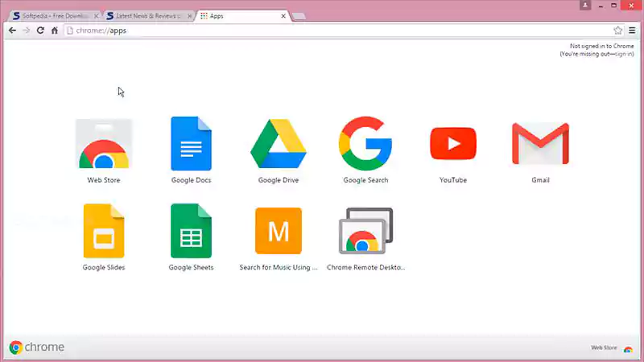Viewport: 644px width, 362px height.
Task: Open the YouTube app icon
Action: click(x=453, y=144)
